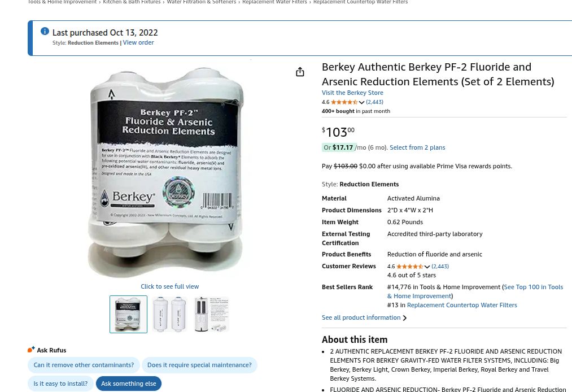Ask Rufus 'Is it easy to install?'

(60, 384)
